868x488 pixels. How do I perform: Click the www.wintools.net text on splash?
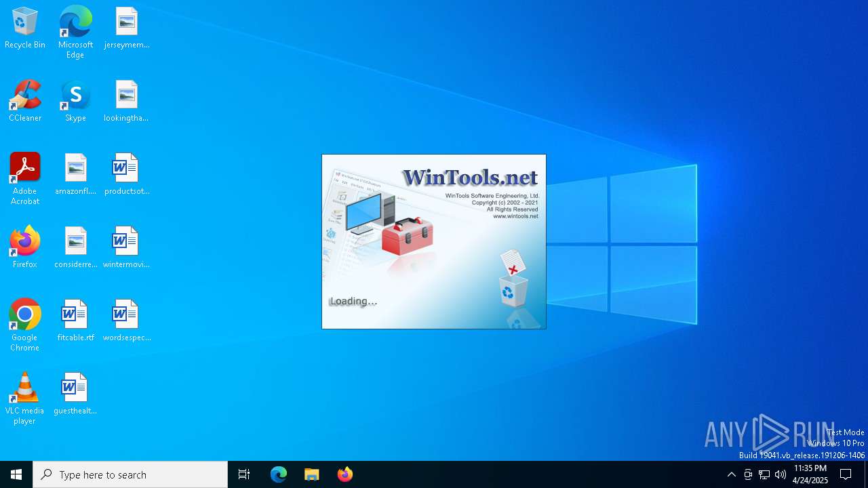[515, 216]
